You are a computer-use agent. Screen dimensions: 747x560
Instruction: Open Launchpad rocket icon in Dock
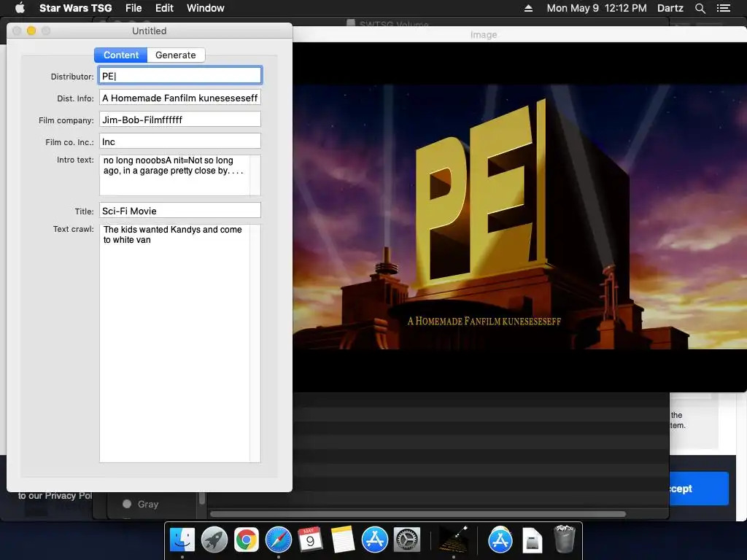(214, 540)
